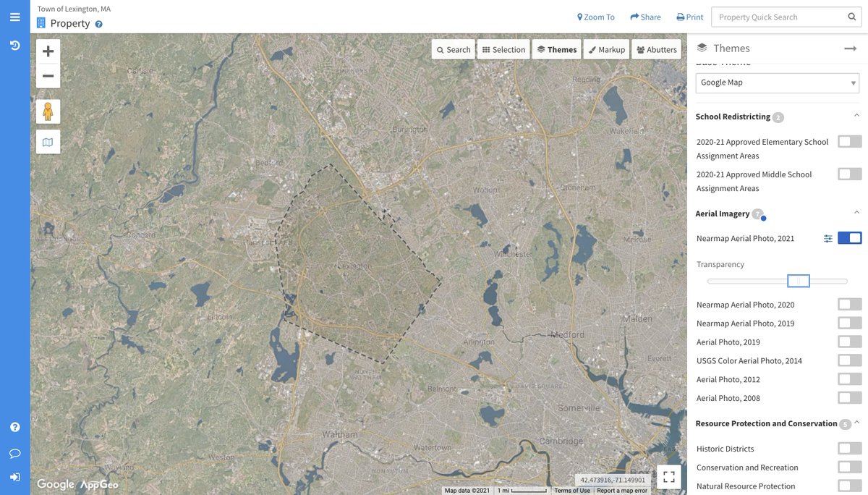Enable Nearmap Aerial Photo 2019
Viewport: 868px width, 495px height.
tap(850, 323)
